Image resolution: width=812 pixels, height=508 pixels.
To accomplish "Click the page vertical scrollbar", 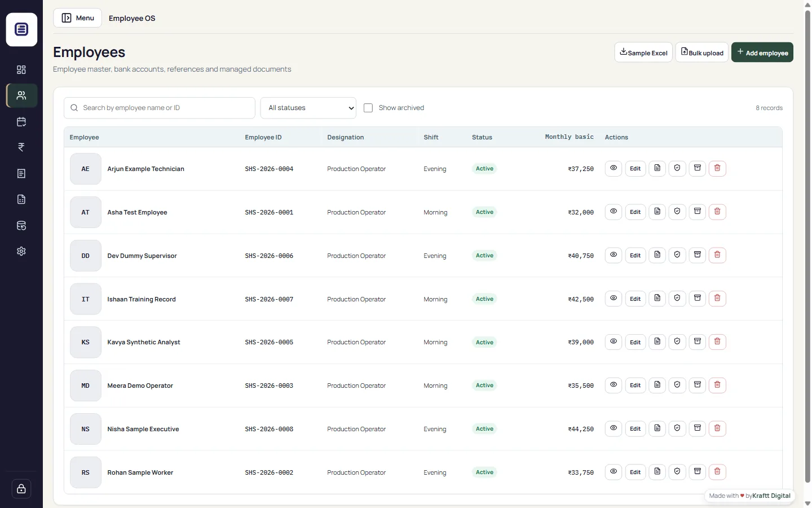I will [807, 247].
